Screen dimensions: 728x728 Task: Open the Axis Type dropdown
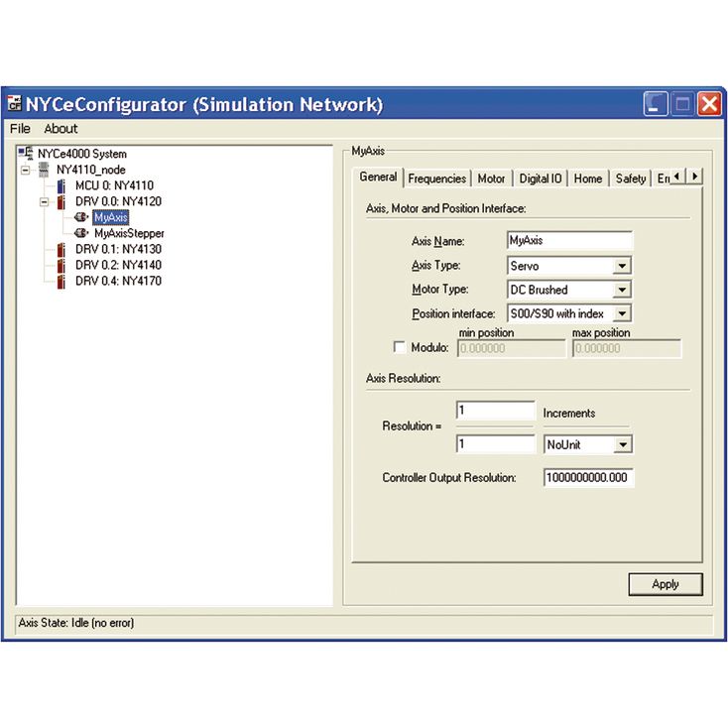(622, 266)
